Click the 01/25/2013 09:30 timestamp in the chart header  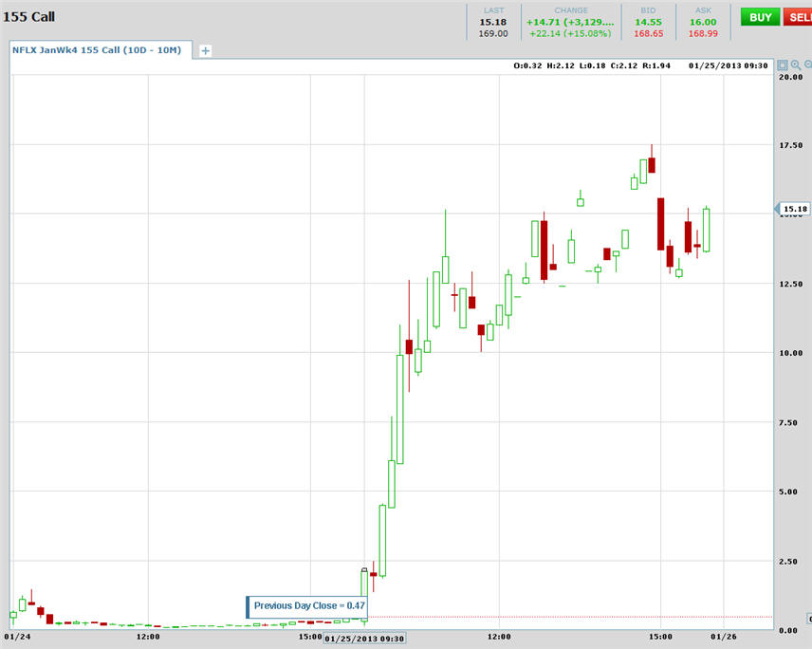[729, 65]
